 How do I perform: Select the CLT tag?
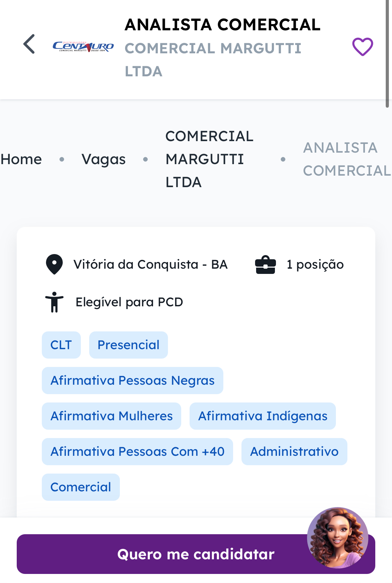[x=61, y=345]
